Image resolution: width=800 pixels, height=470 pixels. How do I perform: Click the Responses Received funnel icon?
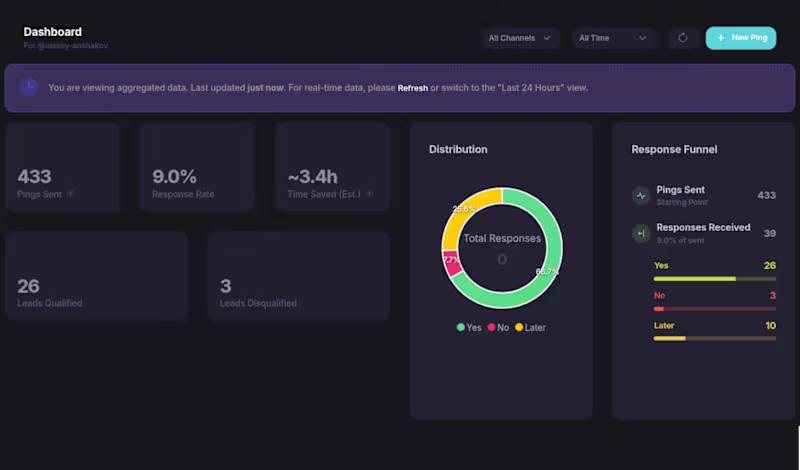pos(641,234)
